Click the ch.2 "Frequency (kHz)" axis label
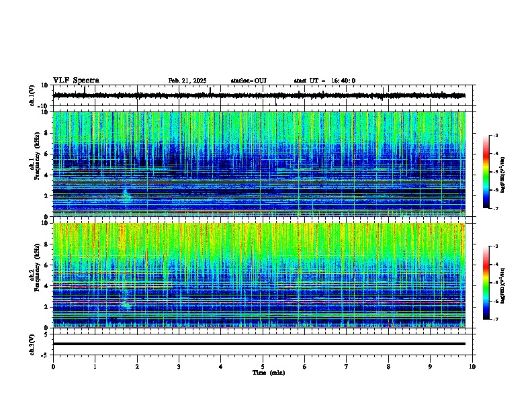532x411 pixels. click(37, 267)
